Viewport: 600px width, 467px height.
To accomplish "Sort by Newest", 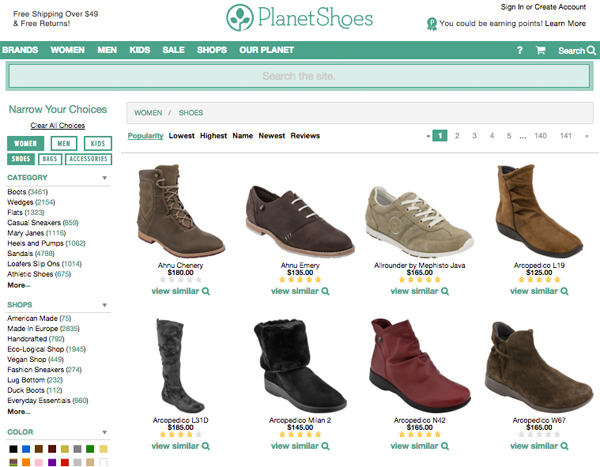I will coord(271,136).
